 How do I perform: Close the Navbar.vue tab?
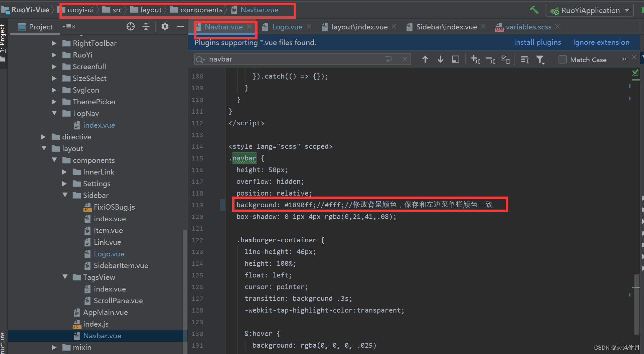[x=249, y=27]
